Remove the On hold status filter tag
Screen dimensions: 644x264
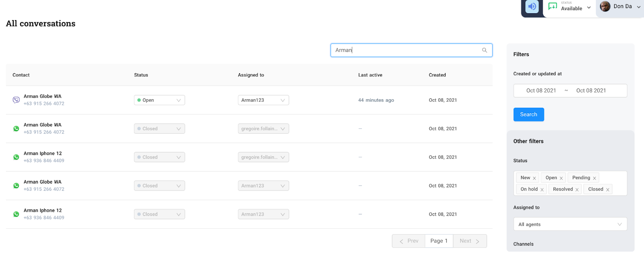(542, 190)
